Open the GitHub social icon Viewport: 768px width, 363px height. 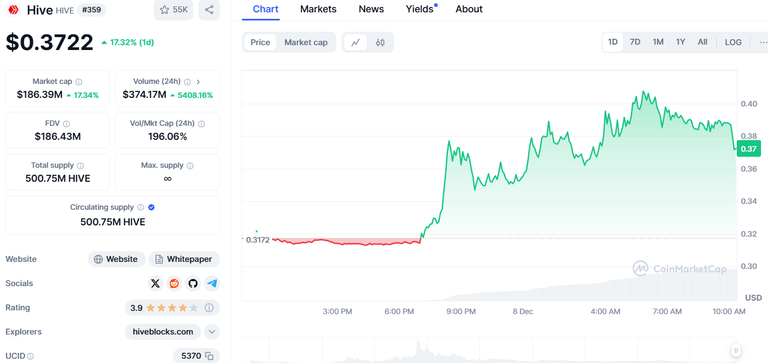(x=193, y=283)
